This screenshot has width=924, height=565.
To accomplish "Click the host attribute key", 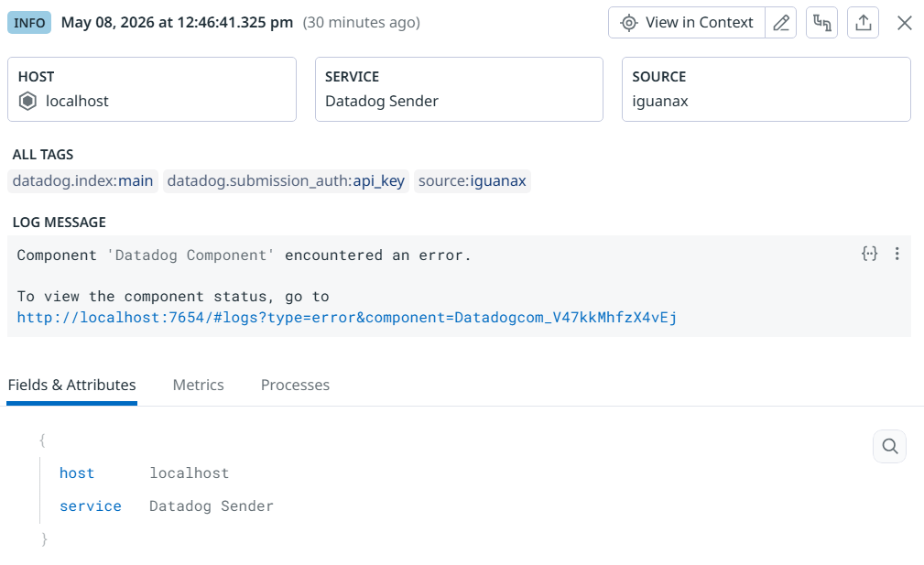I will [77, 473].
